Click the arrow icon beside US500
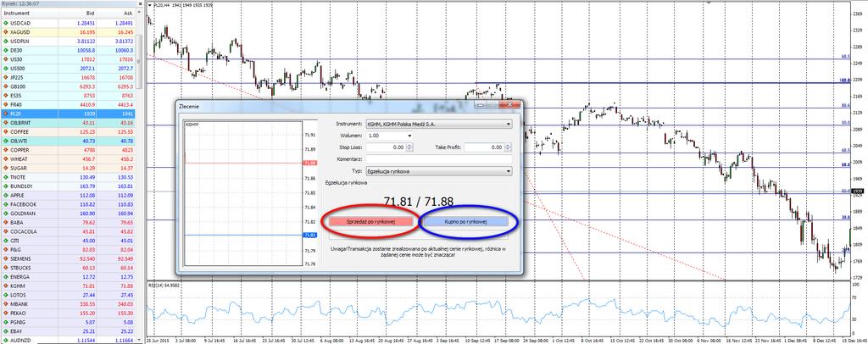 click(6, 69)
